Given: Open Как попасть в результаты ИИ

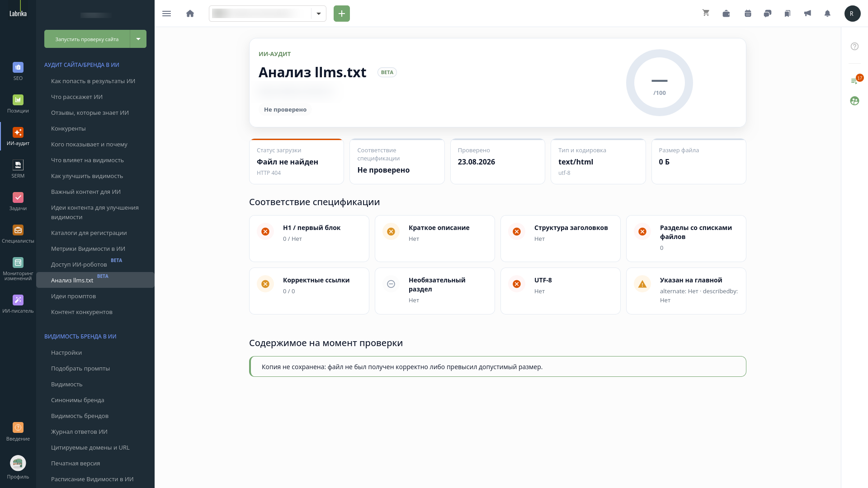Looking at the screenshot, I should pyautogui.click(x=93, y=81).
